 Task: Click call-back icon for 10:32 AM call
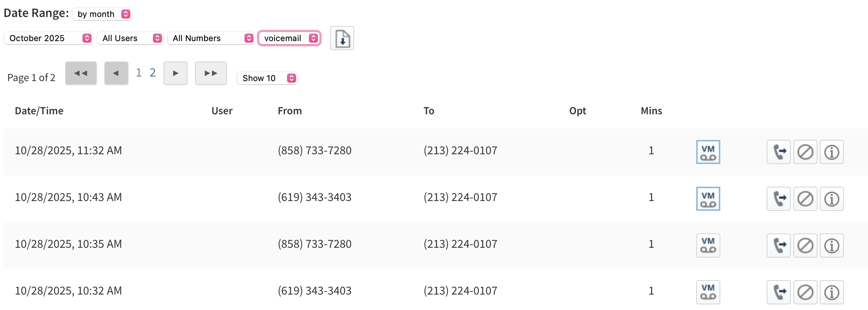(x=778, y=292)
